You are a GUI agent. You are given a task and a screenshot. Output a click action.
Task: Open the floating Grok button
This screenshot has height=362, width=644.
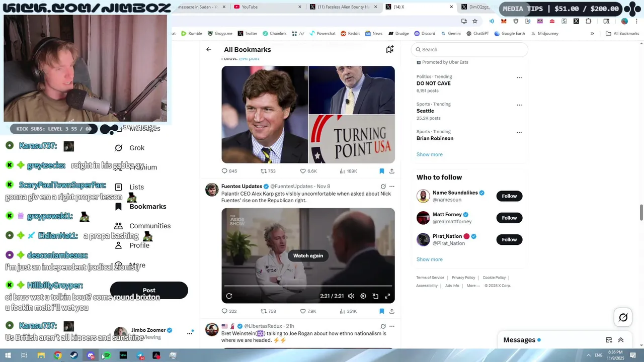pyautogui.click(x=623, y=317)
